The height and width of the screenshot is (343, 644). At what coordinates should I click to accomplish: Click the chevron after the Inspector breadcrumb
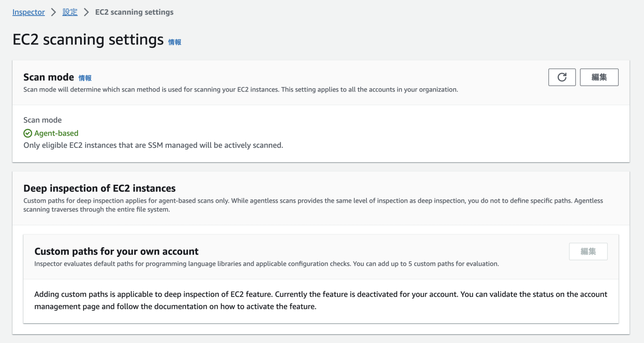(x=53, y=12)
